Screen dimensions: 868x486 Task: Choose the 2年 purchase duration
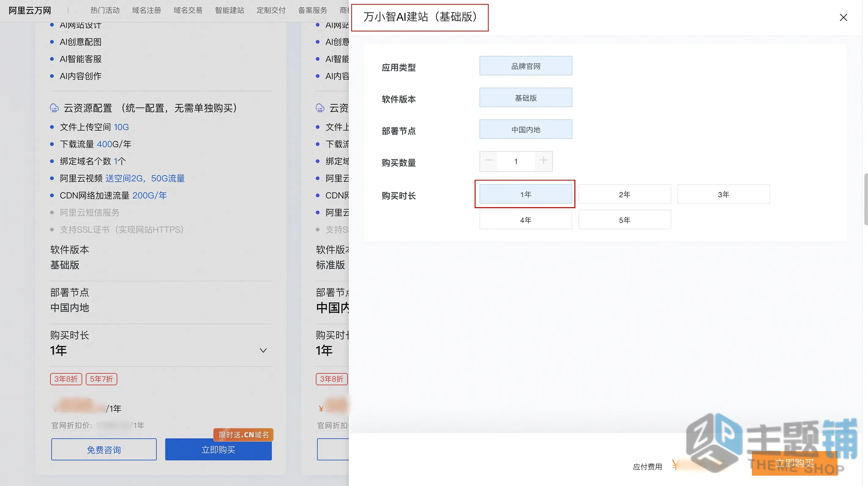coord(624,194)
